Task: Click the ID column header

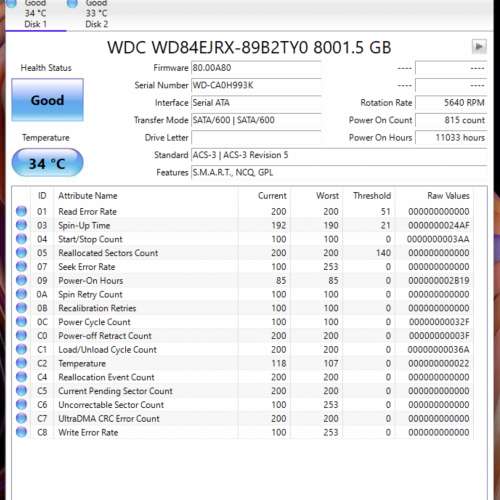Action: click(42, 196)
